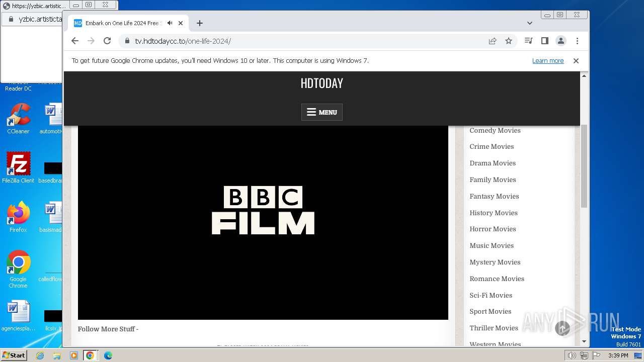Open Romance Movies category
Viewport: 644px width, 362px height.
click(497, 279)
